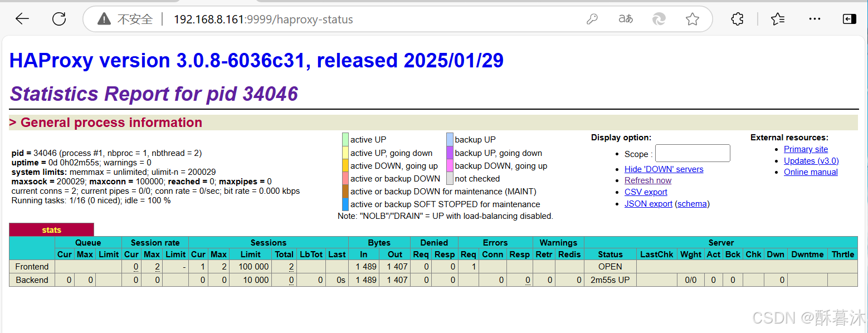Click the Queue column group header

88,243
